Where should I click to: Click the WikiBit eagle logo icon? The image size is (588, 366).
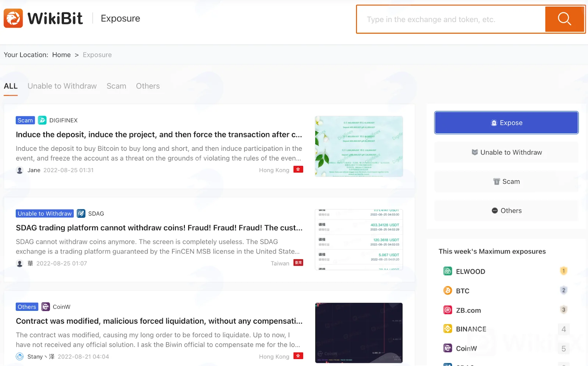pyautogui.click(x=13, y=18)
